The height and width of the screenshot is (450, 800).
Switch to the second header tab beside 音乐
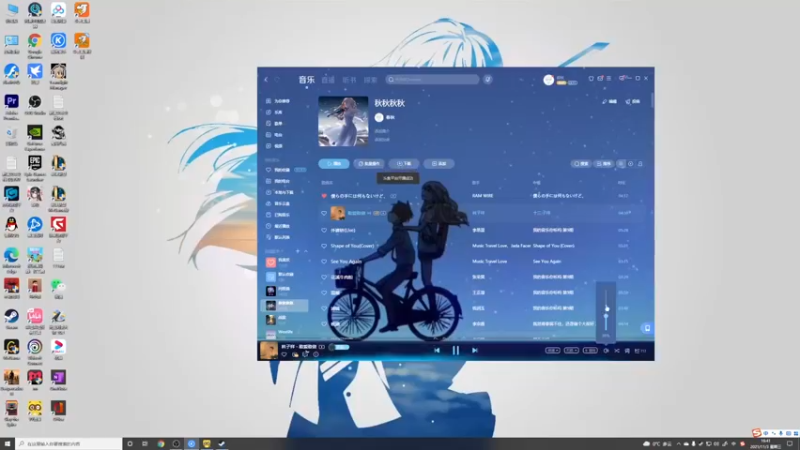pyautogui.click(x=328, y=80)
